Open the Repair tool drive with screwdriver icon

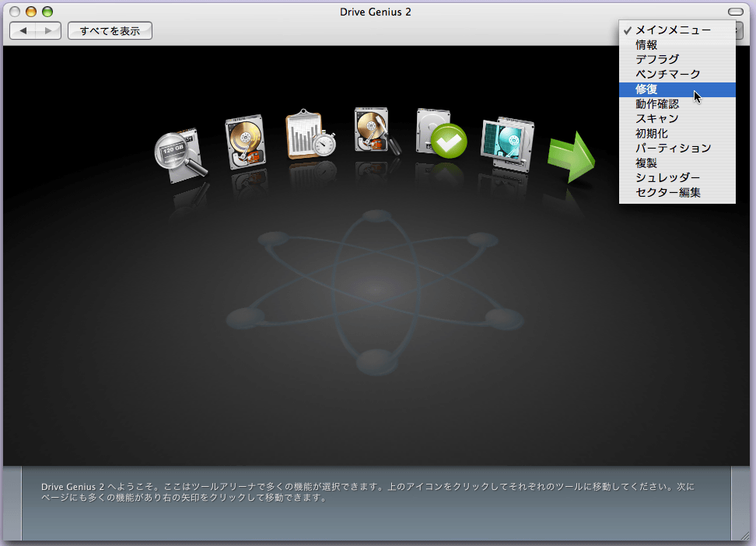377,131
